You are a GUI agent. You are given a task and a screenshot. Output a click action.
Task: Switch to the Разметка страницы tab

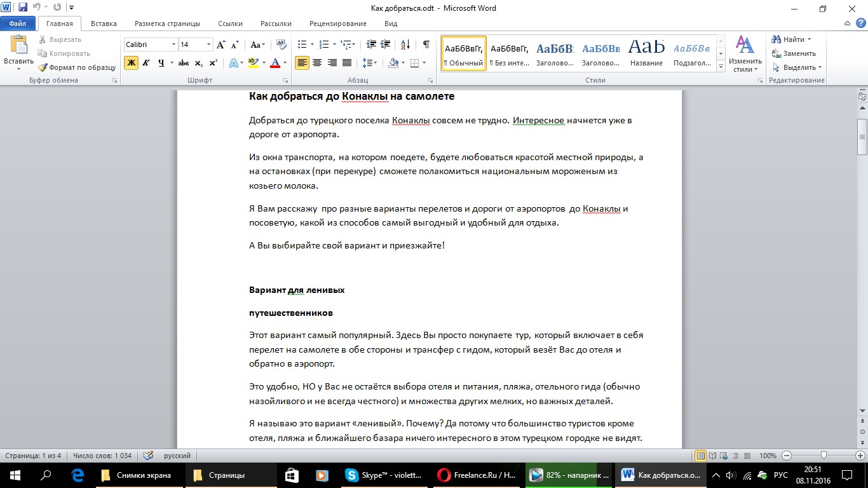pos(167,24)
